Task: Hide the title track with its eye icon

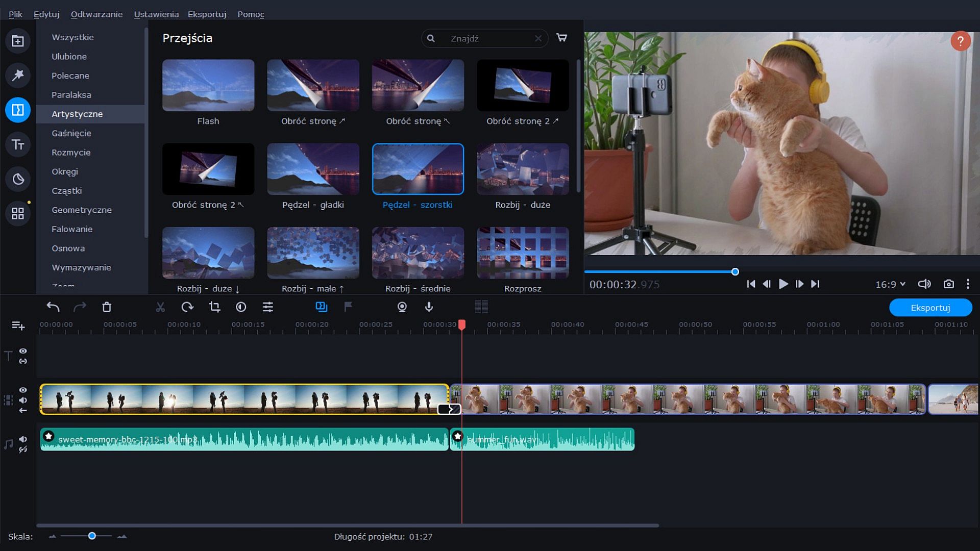Action: 23,351
